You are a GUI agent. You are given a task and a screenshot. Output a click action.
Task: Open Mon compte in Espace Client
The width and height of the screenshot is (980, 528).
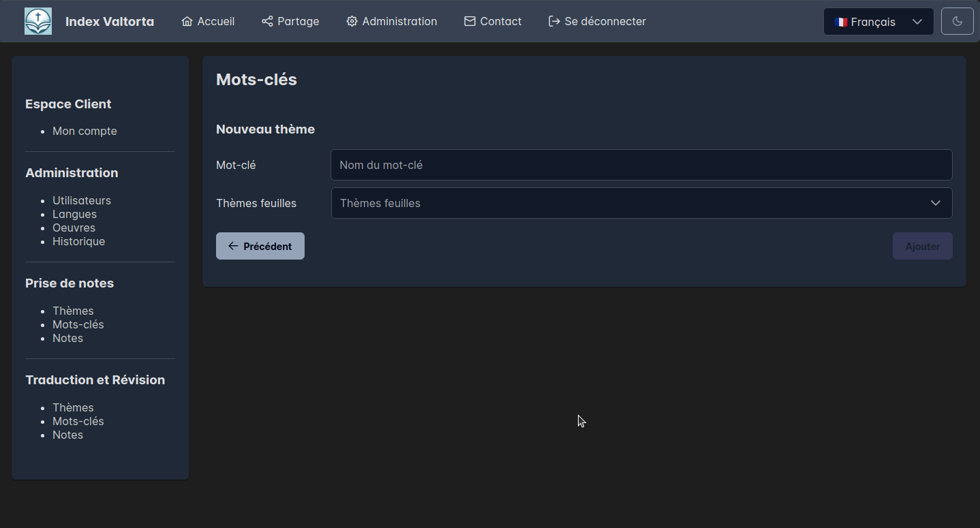click(85, 131)
